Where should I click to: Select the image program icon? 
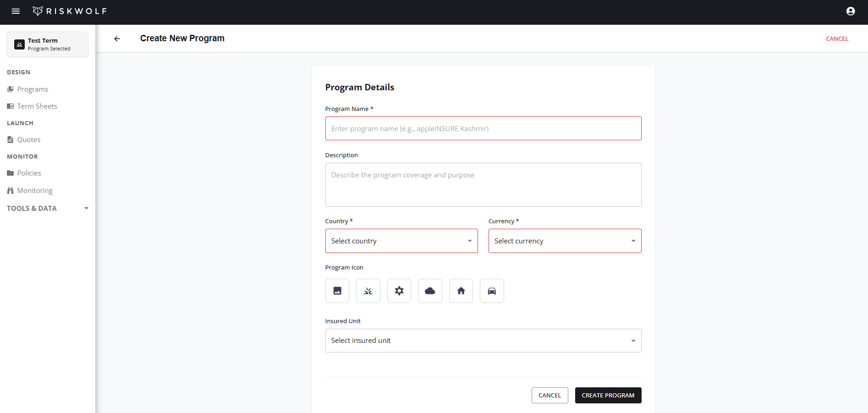[x=337, y=291]
